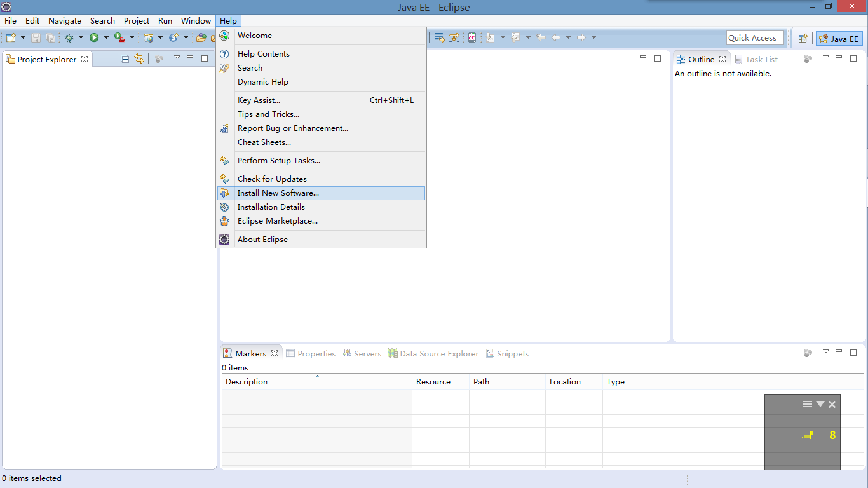This screenshot has width=868, height=488.
Task: Click the Open Type folder icon in toolbar
Action: coord(201,37)
